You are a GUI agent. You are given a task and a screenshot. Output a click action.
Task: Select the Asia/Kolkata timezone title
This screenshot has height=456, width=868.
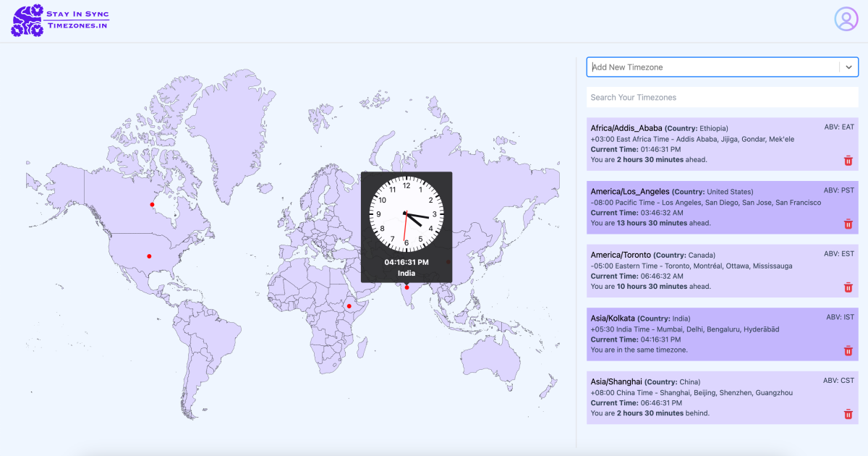[x=613, y=318]
